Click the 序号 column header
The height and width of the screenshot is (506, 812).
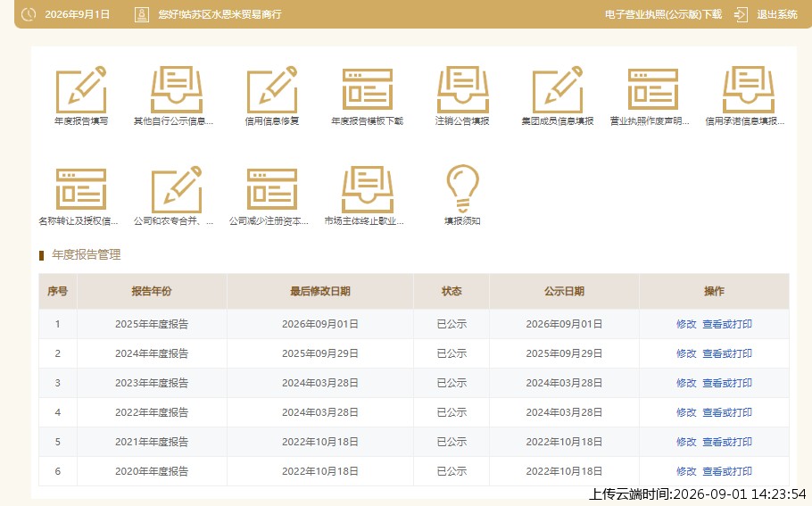[x=57, y=292]
